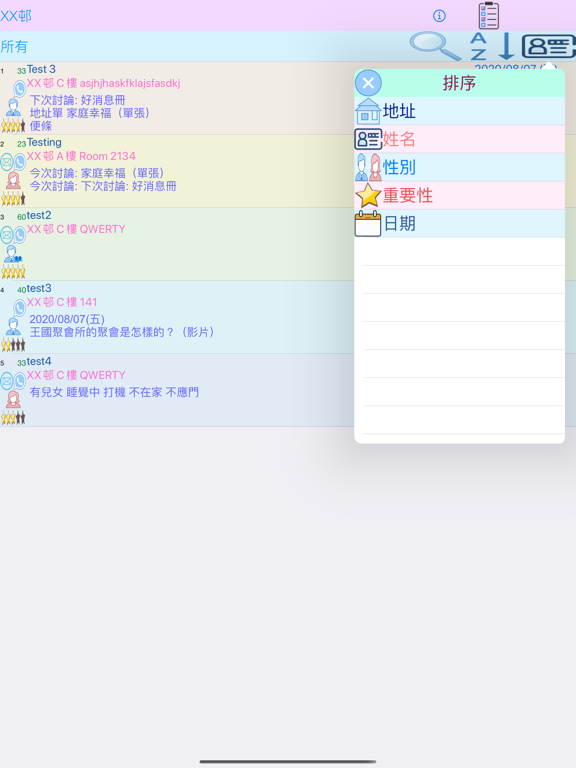Tap the A-Z sort icon
Image resolution: width=576 pixels, height=768 pixels.
478,47
